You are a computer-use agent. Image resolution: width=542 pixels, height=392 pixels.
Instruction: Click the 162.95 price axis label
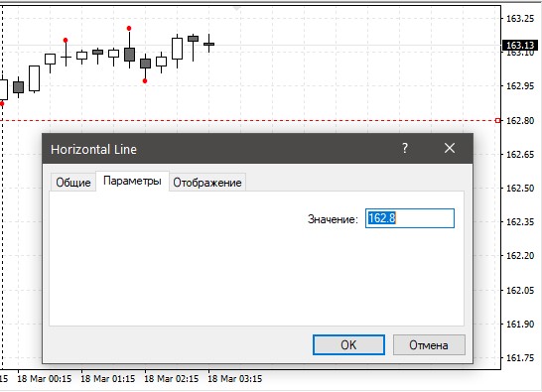pyautogui.click(x=520, y=86)
